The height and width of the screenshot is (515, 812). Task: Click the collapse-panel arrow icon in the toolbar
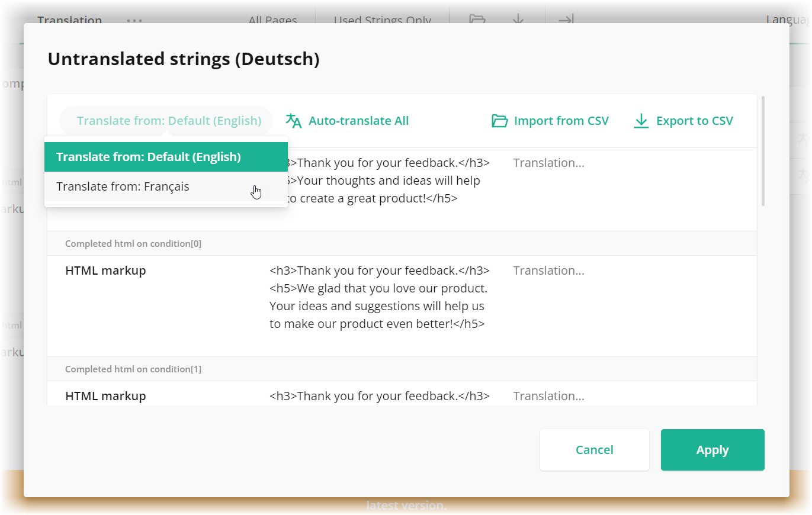(565, 20)
